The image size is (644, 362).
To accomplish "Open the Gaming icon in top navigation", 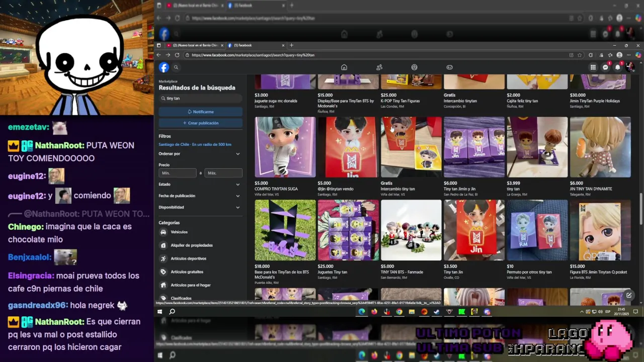I will pos(449,67).
